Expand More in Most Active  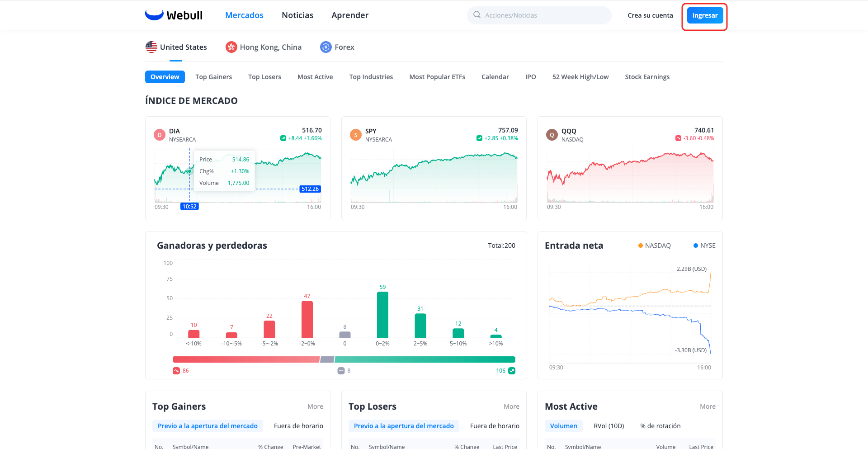[x=708, y=406]
